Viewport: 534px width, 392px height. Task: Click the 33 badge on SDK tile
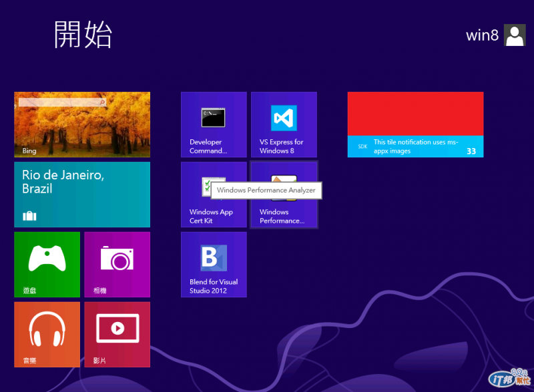click(x=471, y=151)
